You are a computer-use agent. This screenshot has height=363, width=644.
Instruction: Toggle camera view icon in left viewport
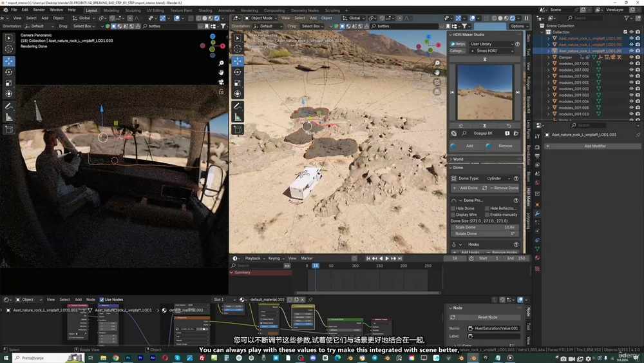pyautogui.click(x=221, y=82)
